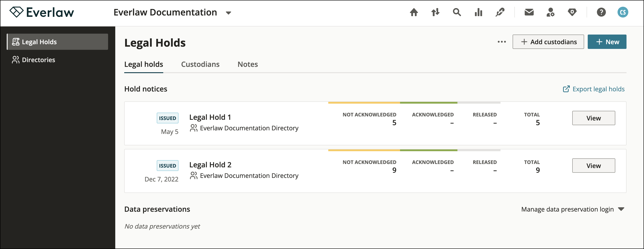This screenshot has width=644, height=249.
Task: Open the Everlaw premium badge icon
Action: coord(572,12)
